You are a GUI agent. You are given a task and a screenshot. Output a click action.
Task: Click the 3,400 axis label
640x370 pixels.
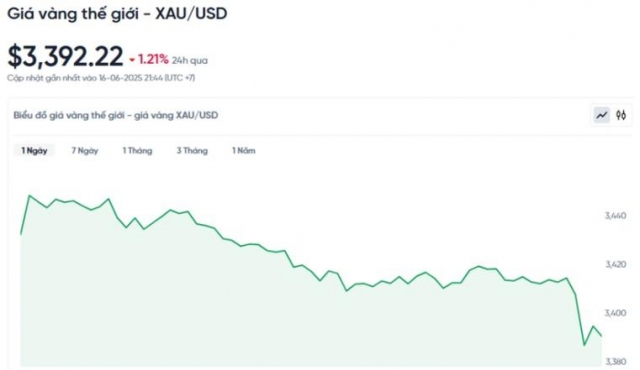click(x=615, y=313)
